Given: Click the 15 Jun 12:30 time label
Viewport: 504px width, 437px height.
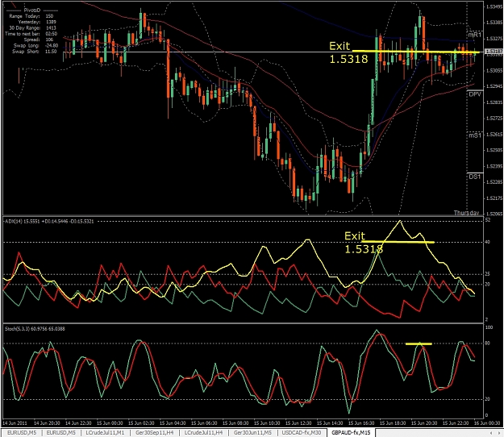Looking at the screenshot, I should tap(298, 422).
